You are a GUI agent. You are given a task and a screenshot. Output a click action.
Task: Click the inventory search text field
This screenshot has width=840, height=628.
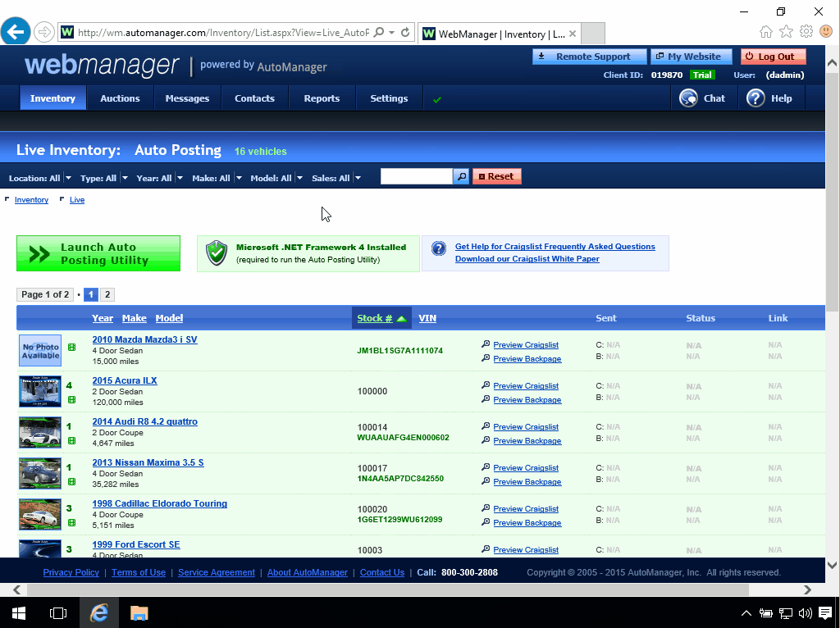(x=417, y=176)
